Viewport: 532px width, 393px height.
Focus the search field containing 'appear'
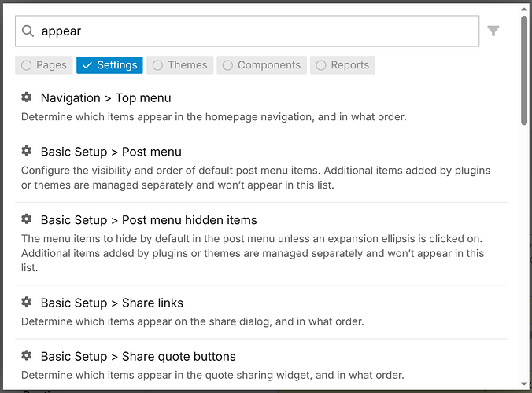[247, 31]
